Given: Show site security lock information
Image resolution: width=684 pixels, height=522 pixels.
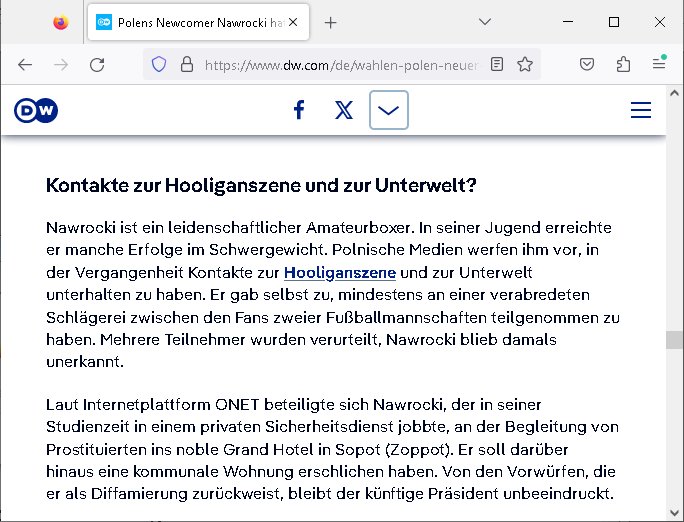Looking at the screenshot, I should [x=185, y=65].
